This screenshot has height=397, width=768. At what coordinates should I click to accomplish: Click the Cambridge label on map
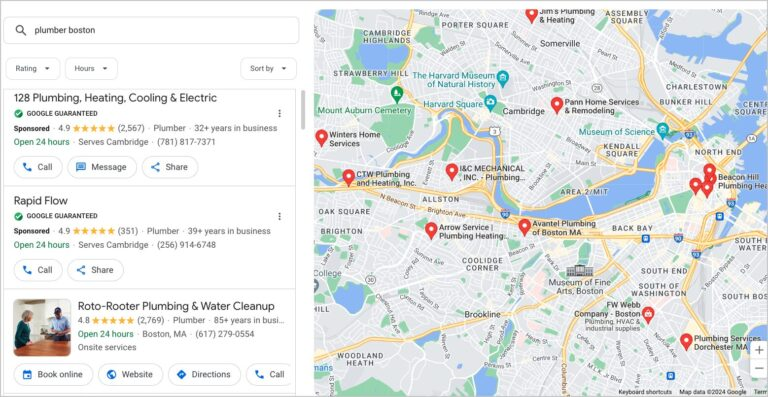(x=524, y=111)
